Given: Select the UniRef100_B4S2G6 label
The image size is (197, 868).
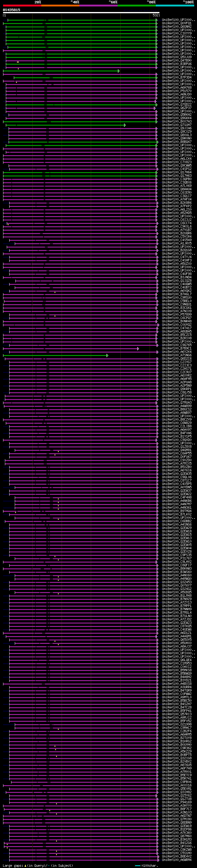Looking at the screenshot, I should click(177, 843).
